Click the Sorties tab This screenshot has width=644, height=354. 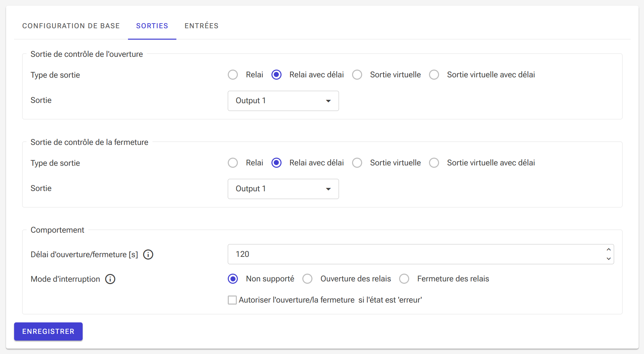point(152,26)
